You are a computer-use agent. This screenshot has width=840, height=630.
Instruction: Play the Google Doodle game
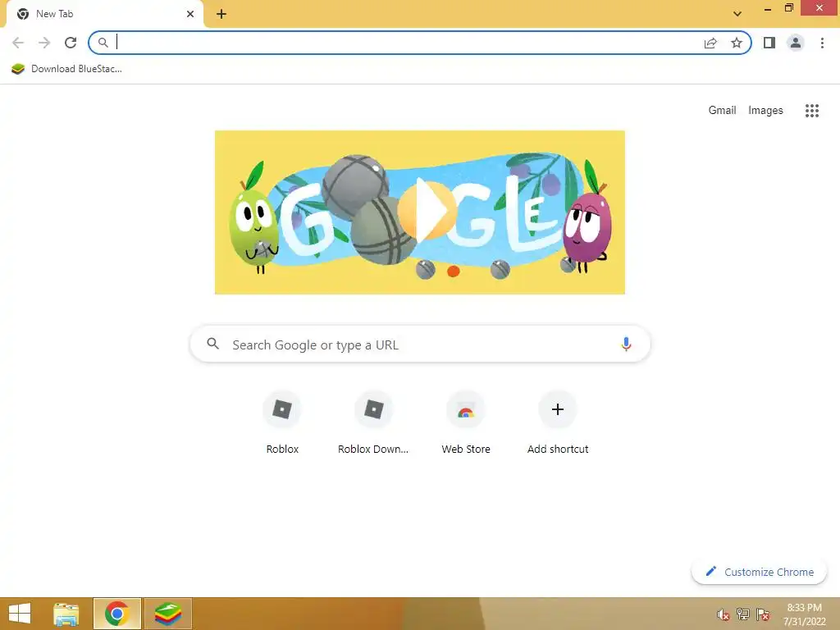(x=427, y=211)
